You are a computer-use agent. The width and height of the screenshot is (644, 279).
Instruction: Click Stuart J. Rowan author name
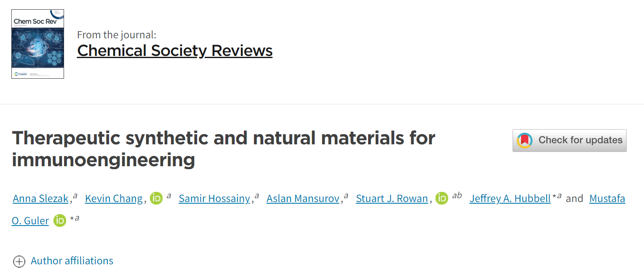click(x=392, y=198)
